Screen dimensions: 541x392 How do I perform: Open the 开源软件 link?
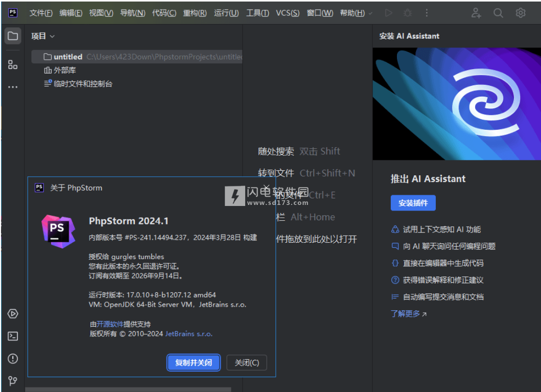click(x=110, y=324)
